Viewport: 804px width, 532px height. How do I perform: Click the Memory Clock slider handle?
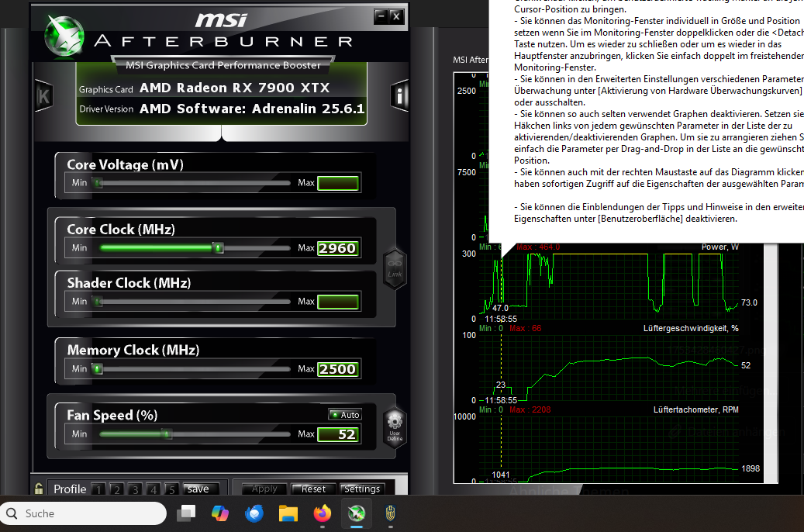[x=98, y=368]
